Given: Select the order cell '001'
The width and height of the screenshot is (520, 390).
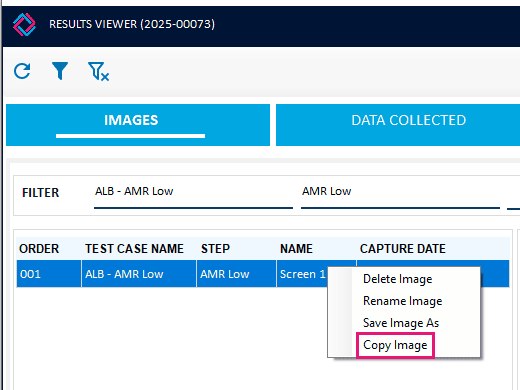Looking at the screenshot, I should coord(49,274).
